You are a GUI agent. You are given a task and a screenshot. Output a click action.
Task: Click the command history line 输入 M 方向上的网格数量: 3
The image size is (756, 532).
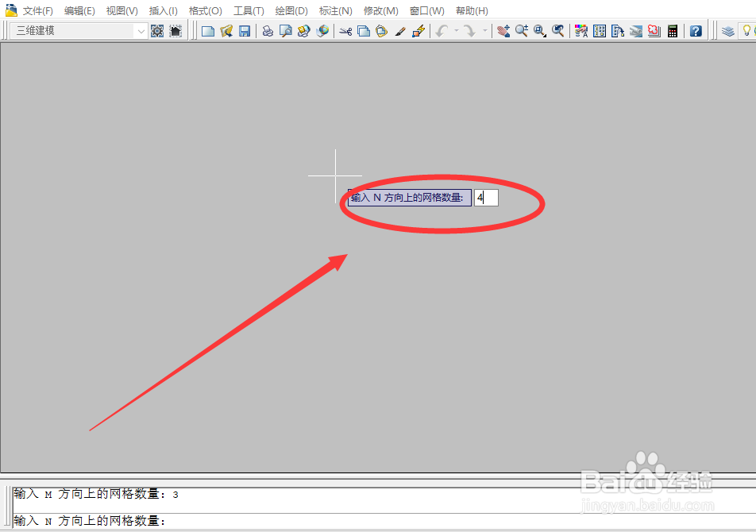coord(96,494)
